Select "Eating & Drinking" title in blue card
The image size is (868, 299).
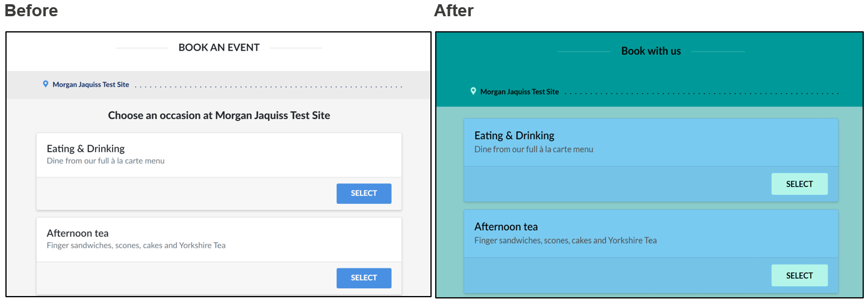pos(514,135)
